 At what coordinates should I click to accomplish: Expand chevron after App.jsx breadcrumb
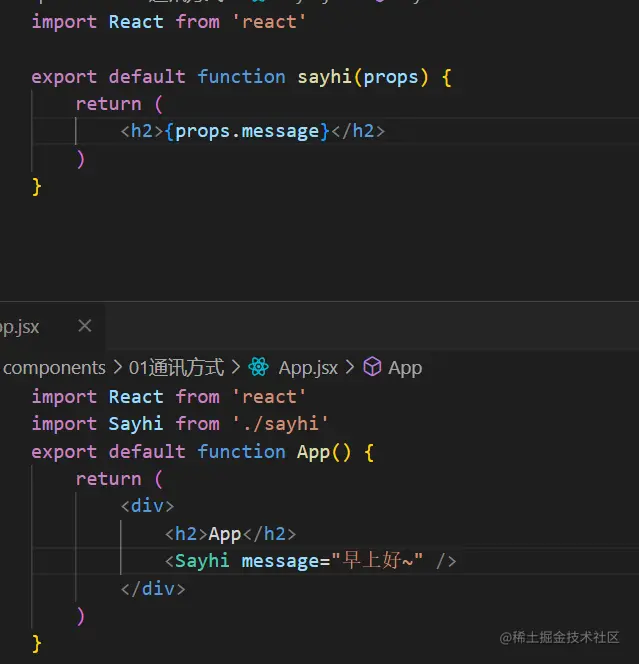click(350, 367)
